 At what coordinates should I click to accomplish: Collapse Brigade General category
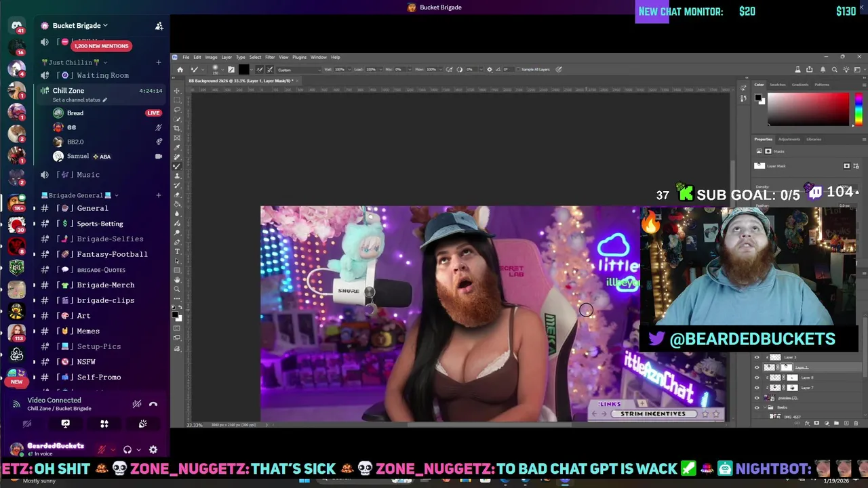[x=80, y=195]
